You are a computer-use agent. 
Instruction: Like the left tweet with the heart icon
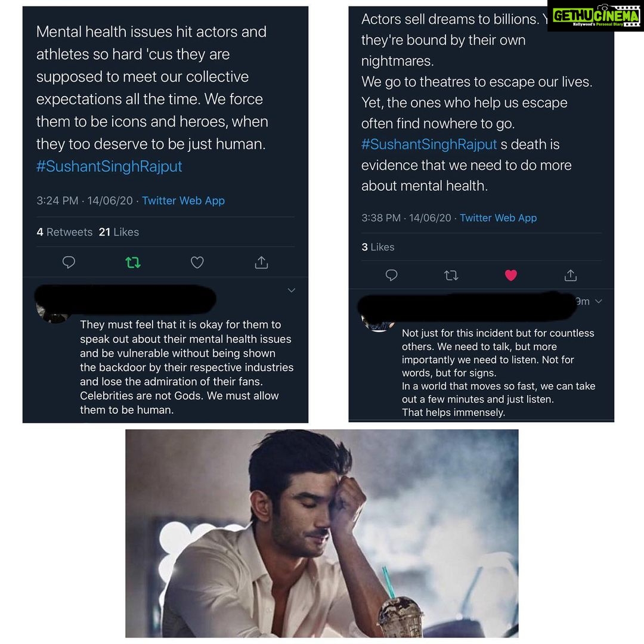click(197, 262)
